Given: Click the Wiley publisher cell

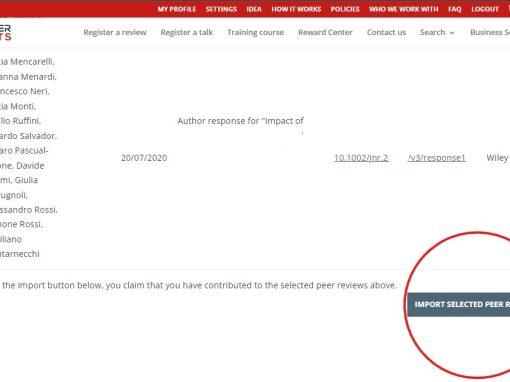Looking at the screenshot, I should pos(497,158).
